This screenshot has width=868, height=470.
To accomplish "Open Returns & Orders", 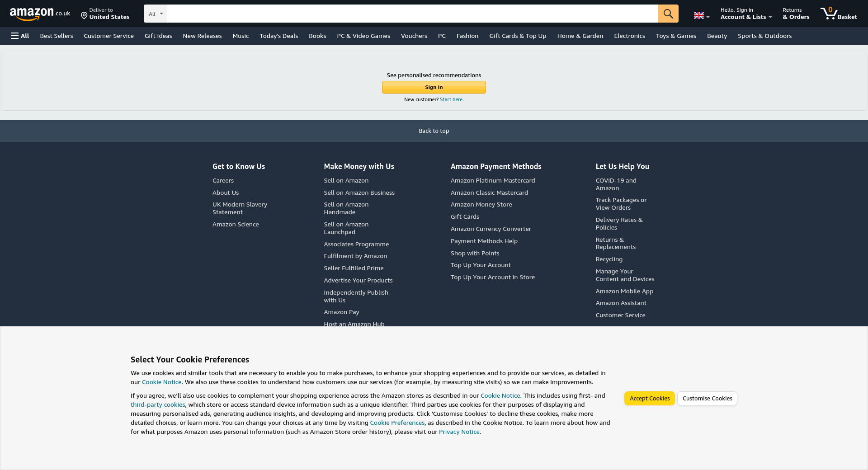I will coord(796,14).
